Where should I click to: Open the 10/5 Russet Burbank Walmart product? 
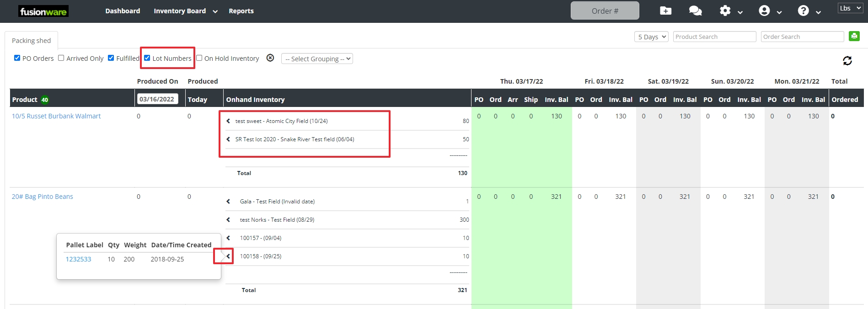coord(56,116)
